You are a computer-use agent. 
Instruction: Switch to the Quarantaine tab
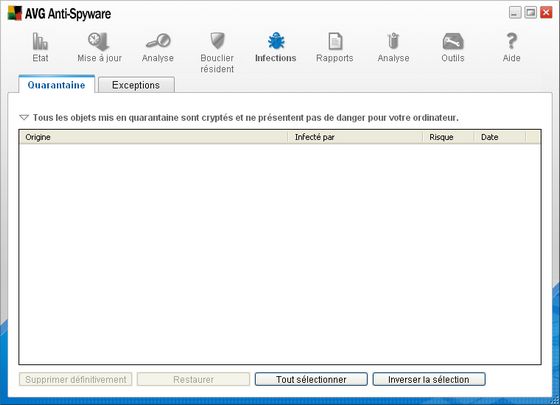tap(56, 85)
